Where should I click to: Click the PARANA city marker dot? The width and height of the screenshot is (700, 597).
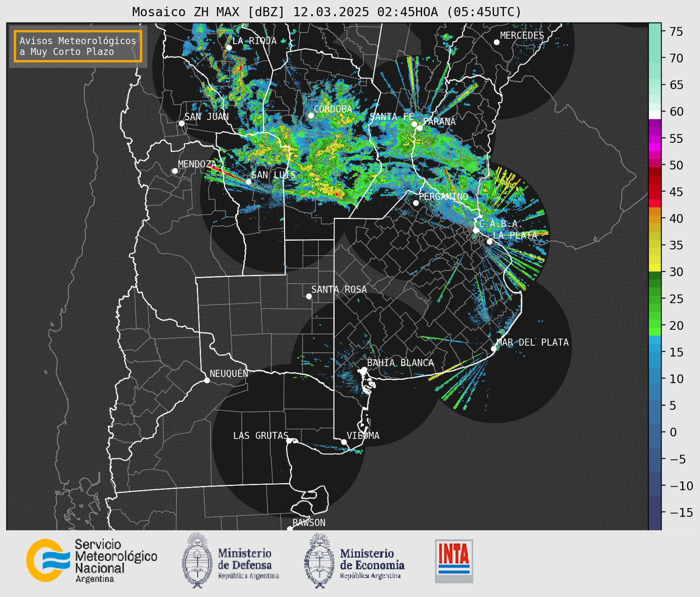point(420,128)
